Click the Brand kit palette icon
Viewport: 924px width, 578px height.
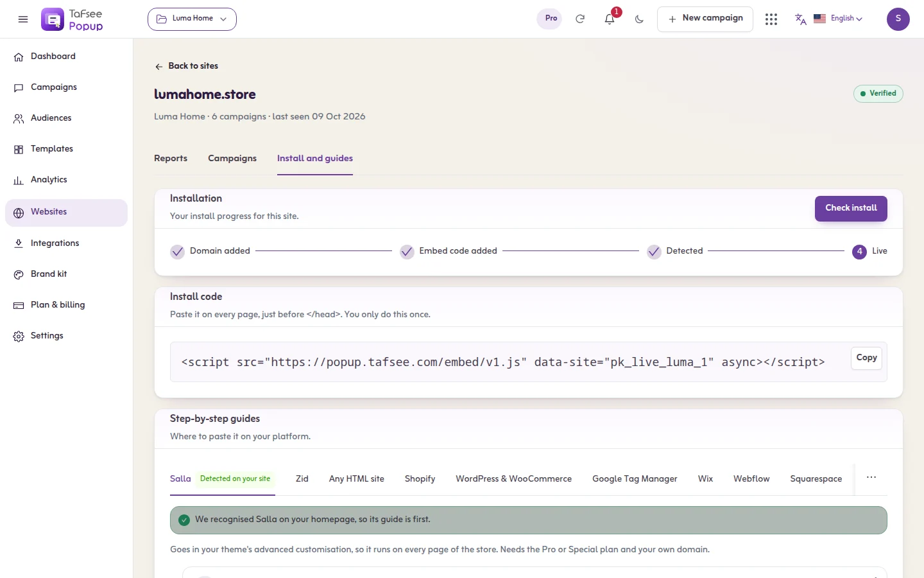coord(19,274)
